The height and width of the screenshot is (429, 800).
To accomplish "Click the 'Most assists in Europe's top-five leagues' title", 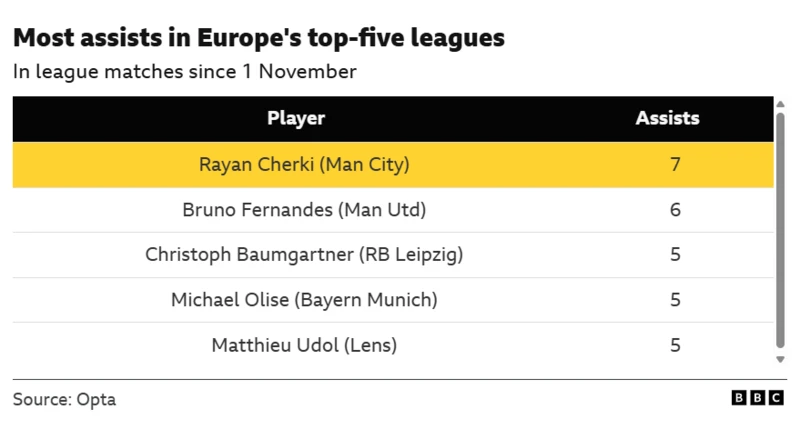I will coord(258,38).
